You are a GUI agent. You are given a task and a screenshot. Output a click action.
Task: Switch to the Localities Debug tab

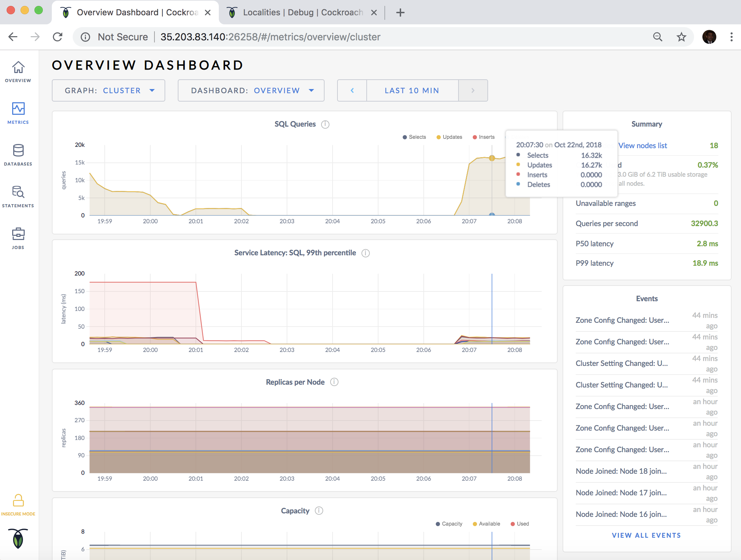300,12
